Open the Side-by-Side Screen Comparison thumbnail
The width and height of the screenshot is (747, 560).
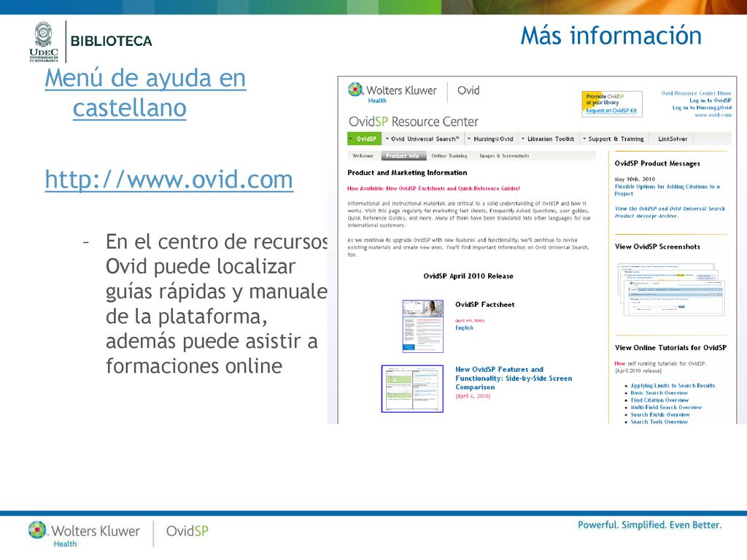pyautogui.click(x=413, y=389)
